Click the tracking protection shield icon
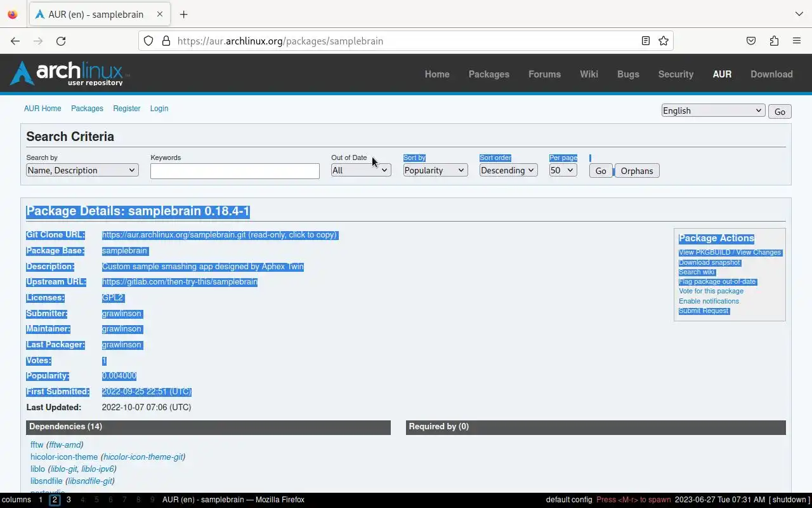This screenshot has height=508, width=812. point(148,41)
